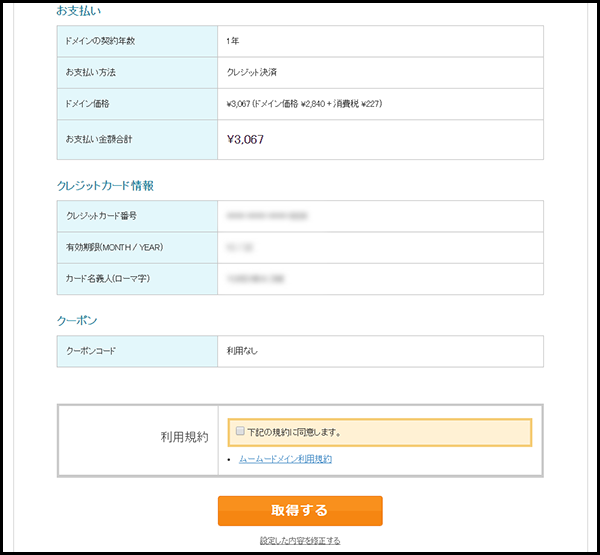Screen dimensions: 600x555
Task: Open the ムームードメイン利用規約 link
Action: point(285,459)
